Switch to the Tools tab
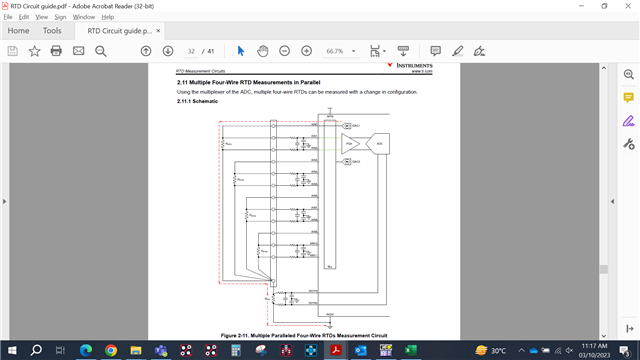Image resolution: width=640 pixels, height=360 pixels. [52, 31]
